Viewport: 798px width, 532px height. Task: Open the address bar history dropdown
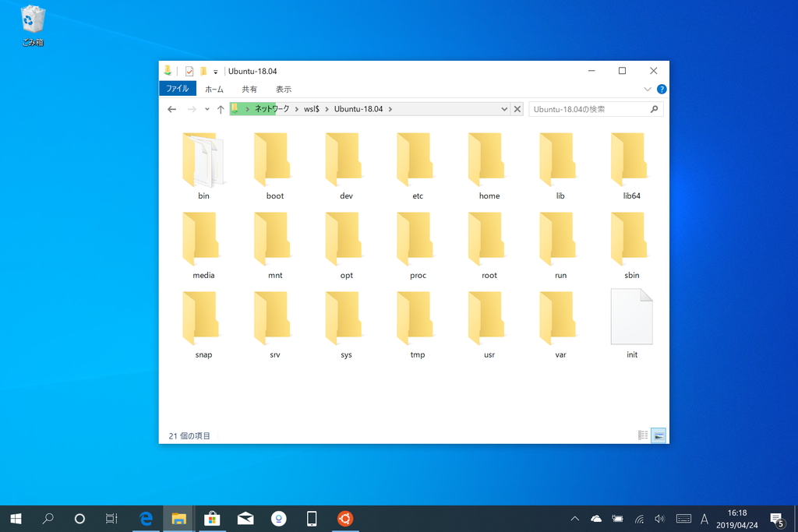tap(504, 109)
